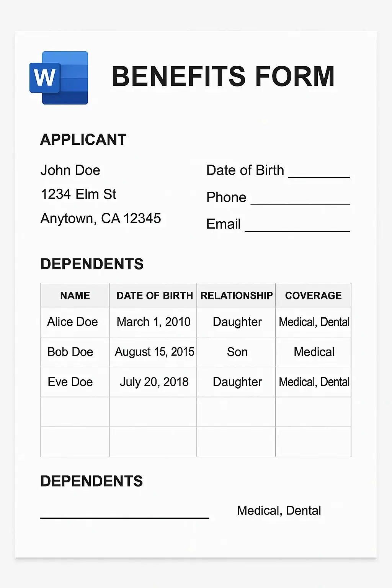
Task: Click Eve Doe's Medical, Dental coverage cell
Action: [x=313, y=382]
